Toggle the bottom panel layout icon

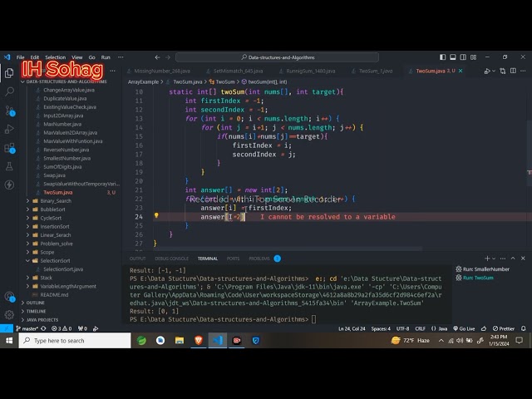click(x=452, y=57)
